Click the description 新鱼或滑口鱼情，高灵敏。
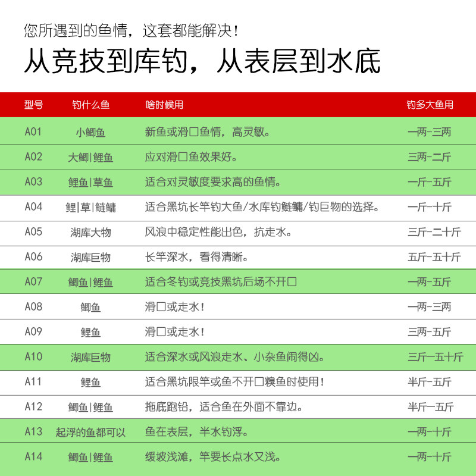Image resolution: width=476 pixels, height=476 pixels. [207, 131]
